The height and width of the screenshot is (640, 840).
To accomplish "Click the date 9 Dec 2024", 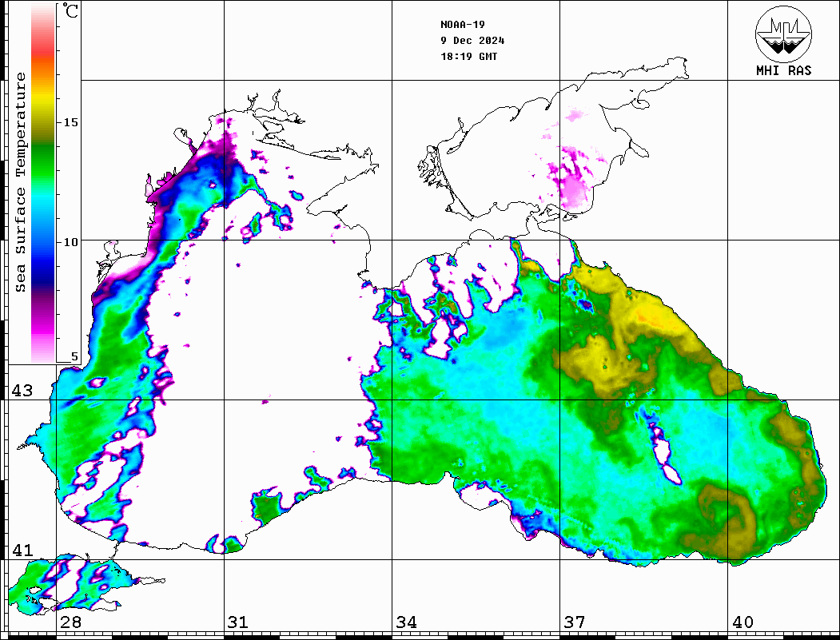I will tap(472, 40).
